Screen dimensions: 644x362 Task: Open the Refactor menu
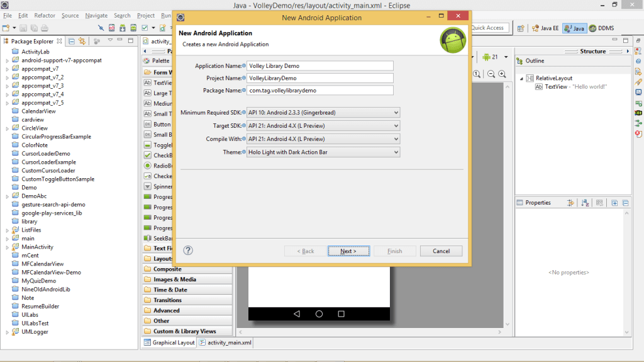click(45, 15)
